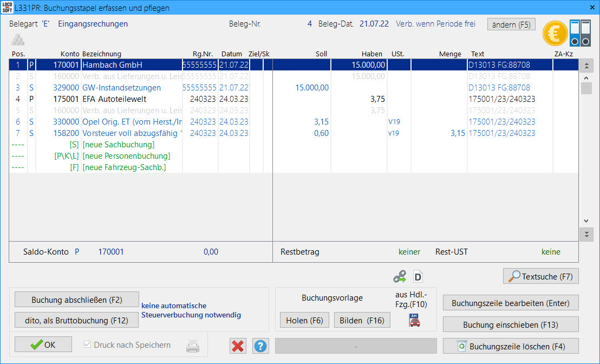Select '[neue Personenbuchung]' row
This screenshot has width=600, height=364.
[x=126, y=156]
